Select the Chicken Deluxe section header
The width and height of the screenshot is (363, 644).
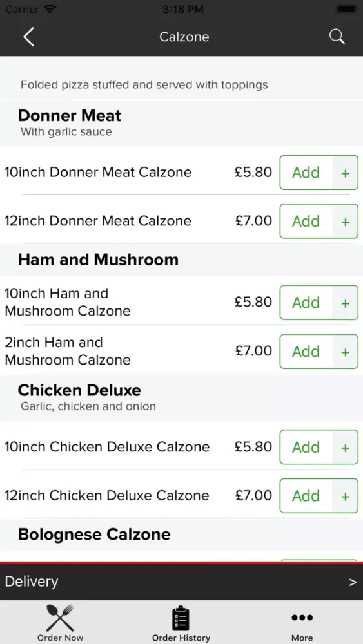coord(79,390)
